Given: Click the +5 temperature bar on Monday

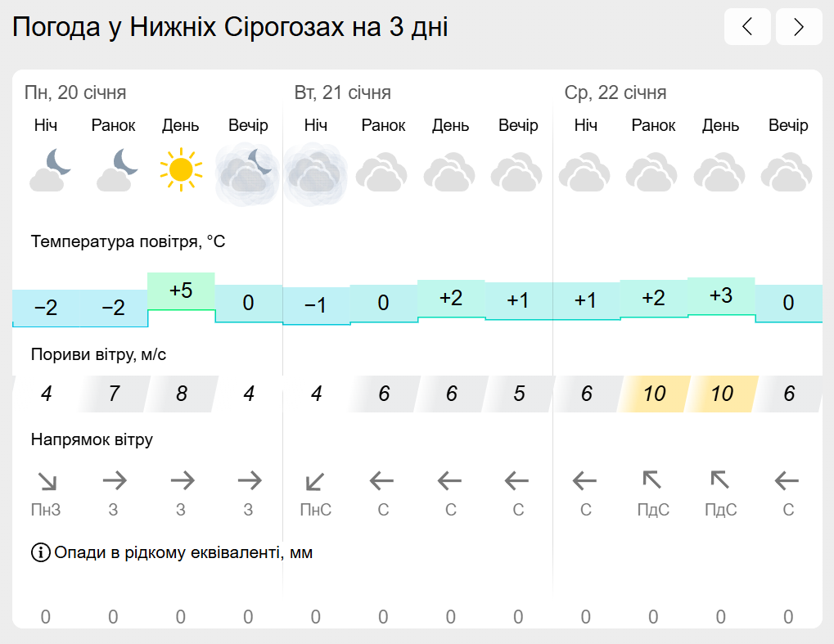Looking at the screenshot, I should coord(181,290).
